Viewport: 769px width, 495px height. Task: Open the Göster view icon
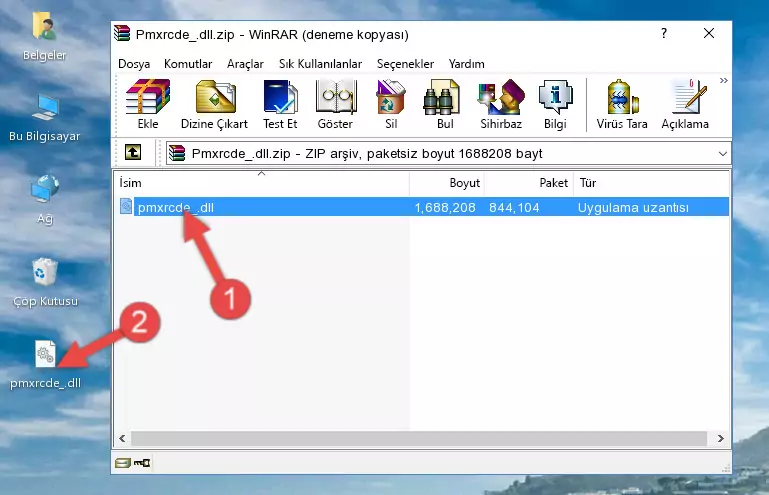point(335,104)
